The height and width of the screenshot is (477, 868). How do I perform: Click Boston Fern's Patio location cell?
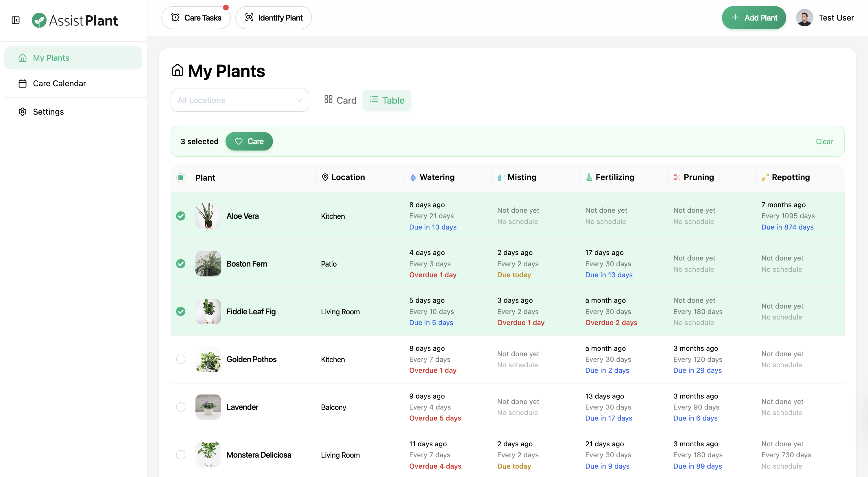(x=328, y=264)
